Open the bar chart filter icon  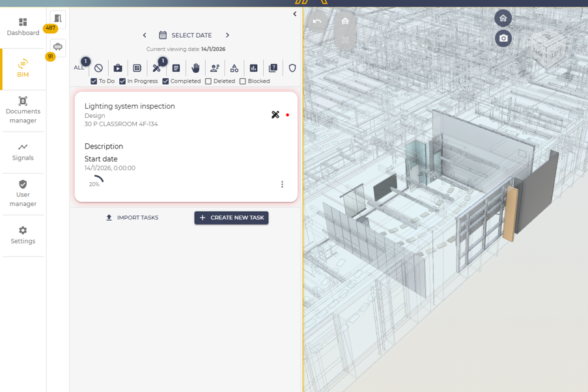(x=254, y=68)
